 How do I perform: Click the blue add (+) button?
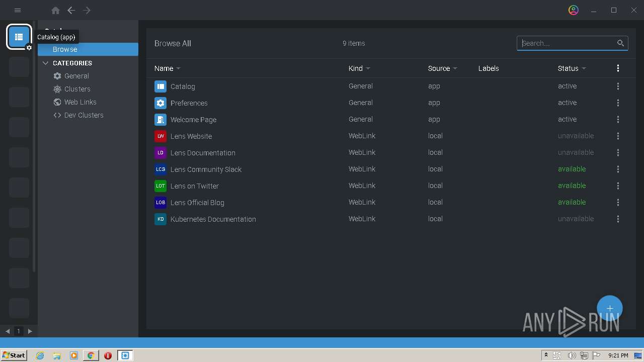[610, 308]
